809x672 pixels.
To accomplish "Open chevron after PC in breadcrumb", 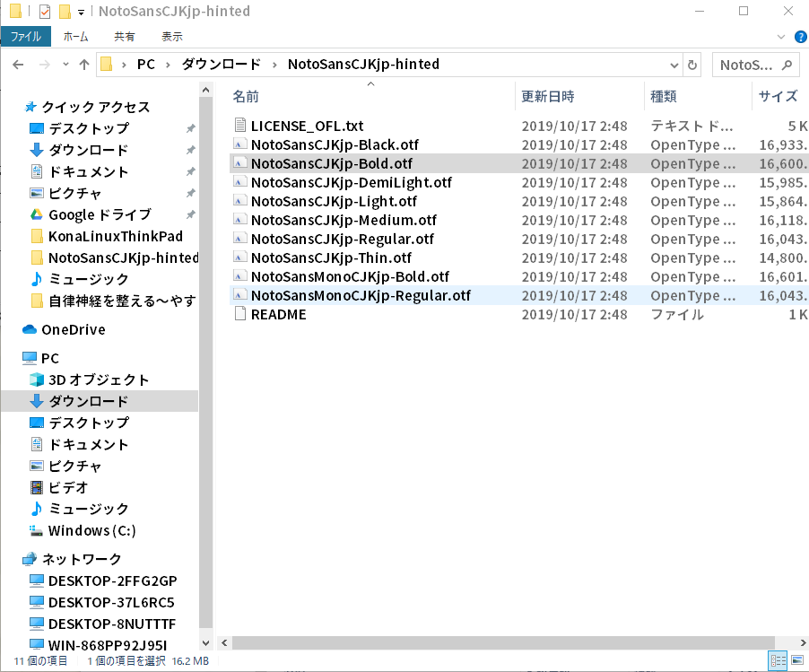I will click(x=169, y=65).
